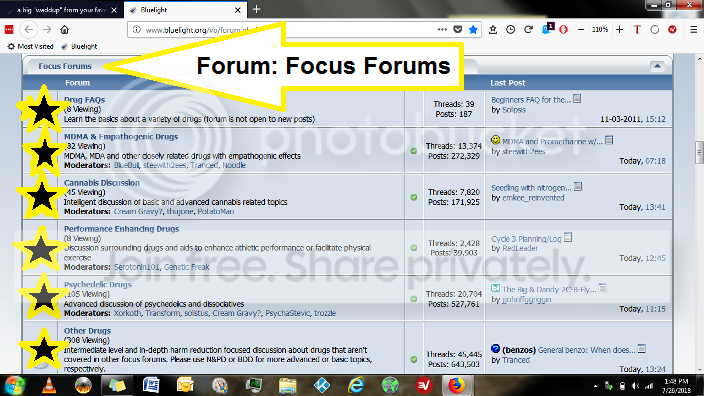Open a new tab with plus button
Viewport: 704px width, 396px height.
tap(256, 9)
